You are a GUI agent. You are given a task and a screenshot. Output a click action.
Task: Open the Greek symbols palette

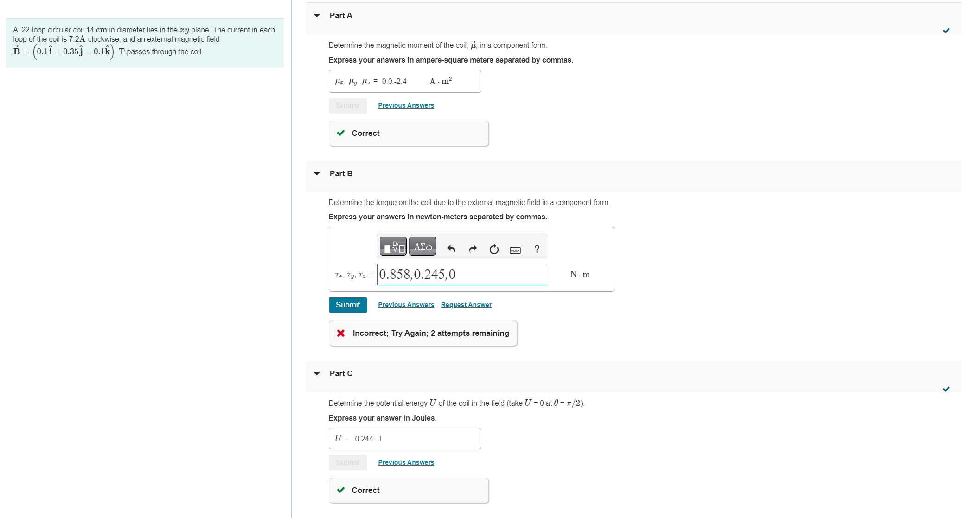click(423, 246)
